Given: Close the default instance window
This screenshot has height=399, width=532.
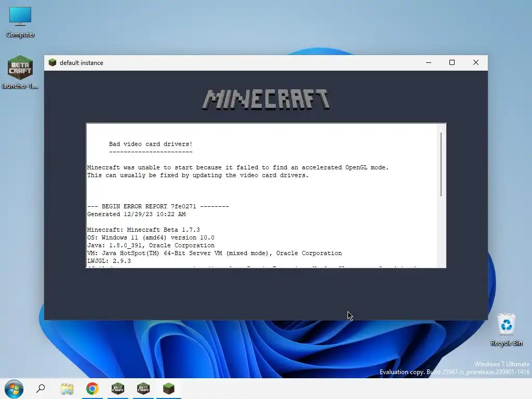Looking at the screenshot, I should [476, 62].
